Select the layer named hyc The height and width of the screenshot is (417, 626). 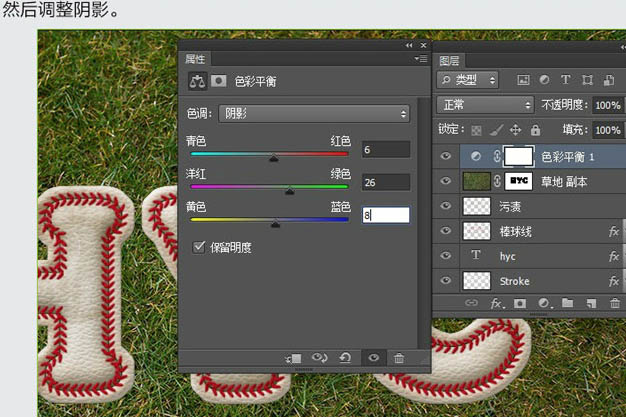click(x=507, y=256)
